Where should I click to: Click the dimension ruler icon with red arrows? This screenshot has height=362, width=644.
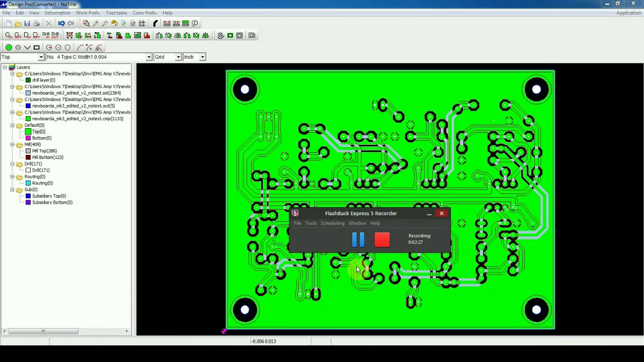(167, 24)
